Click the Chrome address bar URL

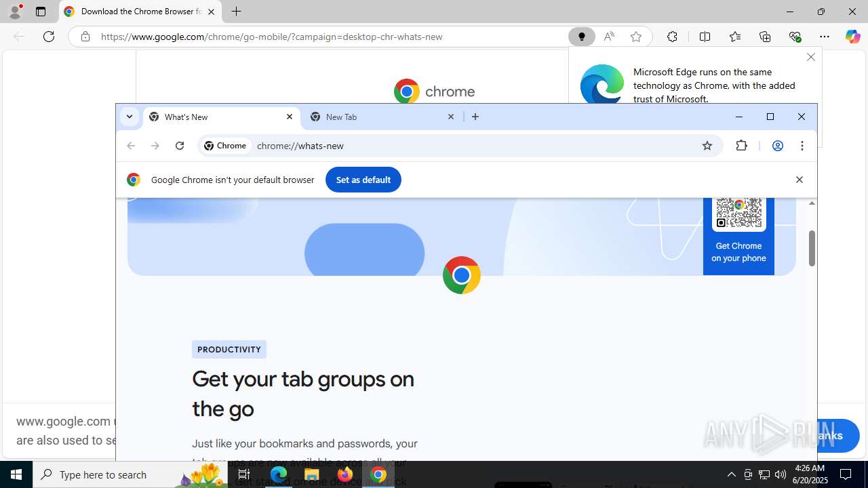(x=300, y=146)
